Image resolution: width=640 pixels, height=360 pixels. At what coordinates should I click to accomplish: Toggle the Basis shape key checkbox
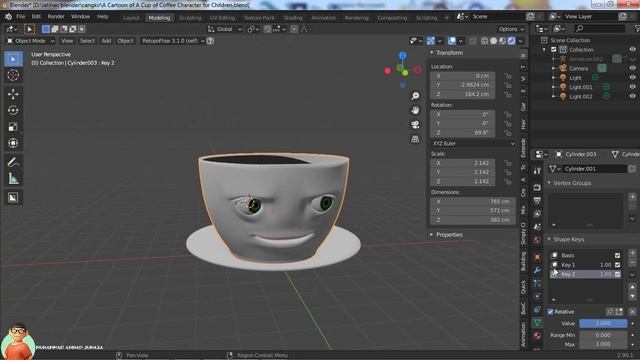(617, 256)
